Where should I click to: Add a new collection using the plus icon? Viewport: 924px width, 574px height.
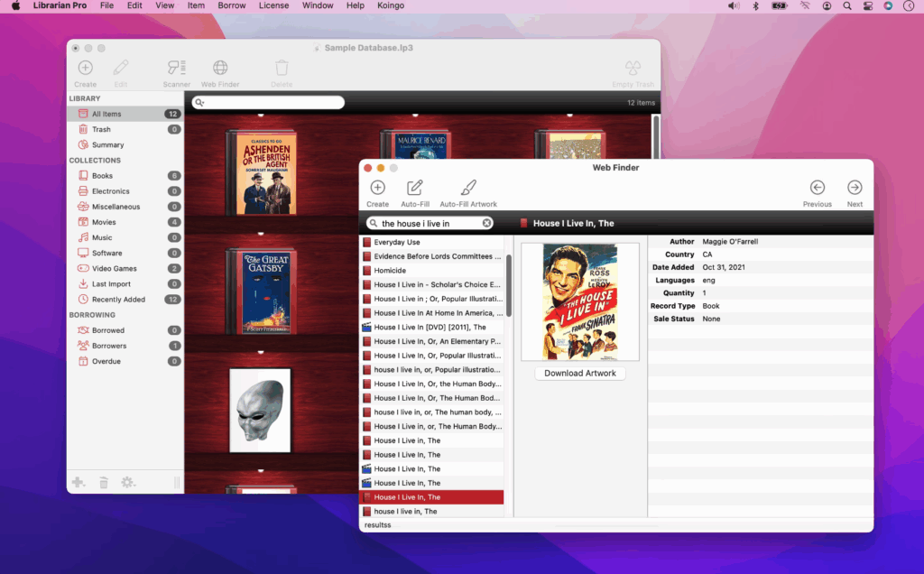tap(79, 482)
